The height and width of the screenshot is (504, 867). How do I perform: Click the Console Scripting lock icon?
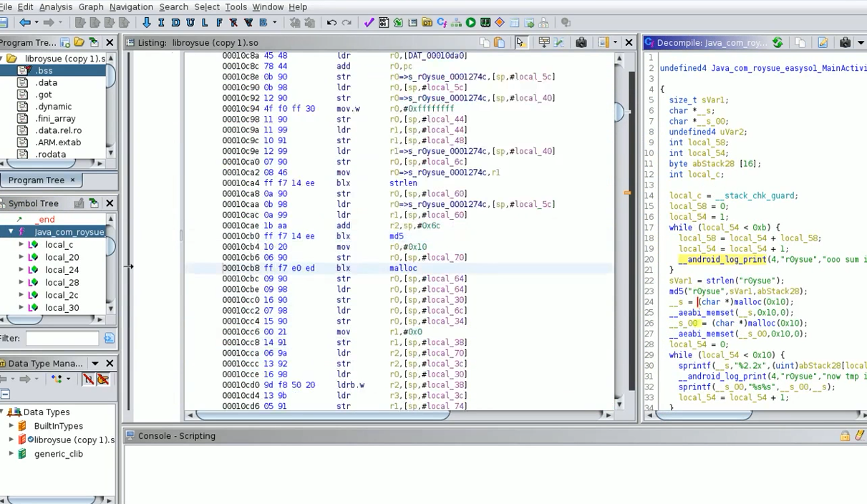846,436
